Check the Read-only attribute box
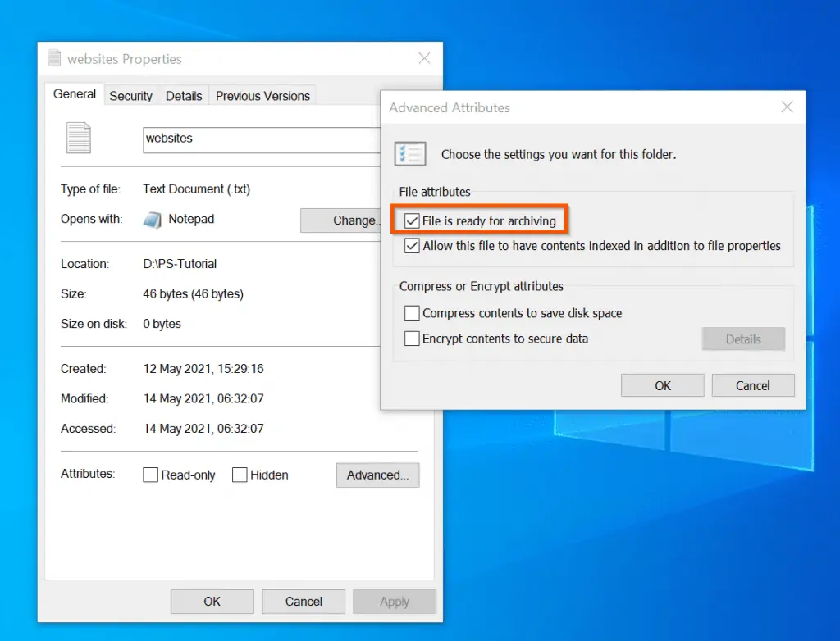This screenshot has height=641, width=840. pos(150,475)
